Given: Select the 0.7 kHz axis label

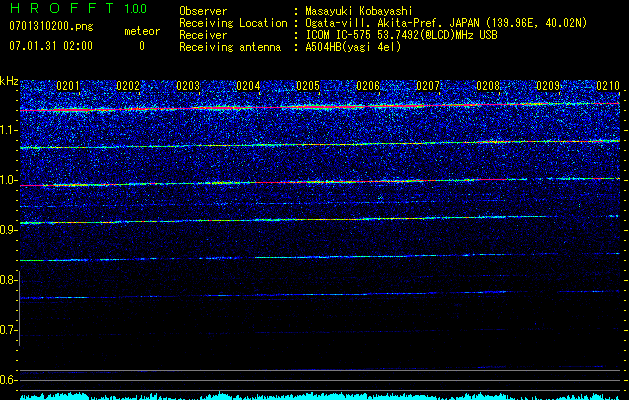Looking at the screenshot, I should point(9,330).
